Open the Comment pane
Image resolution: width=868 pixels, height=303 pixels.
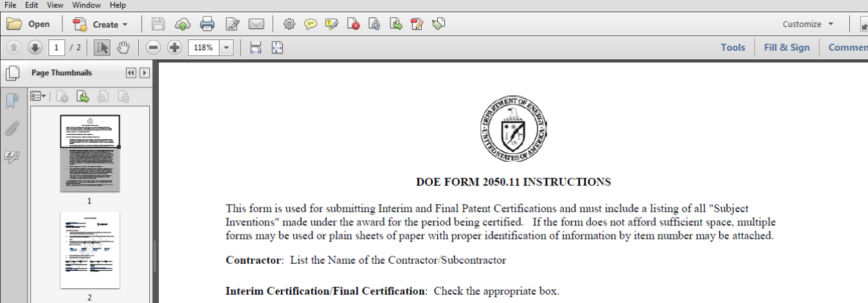(848, 48)
